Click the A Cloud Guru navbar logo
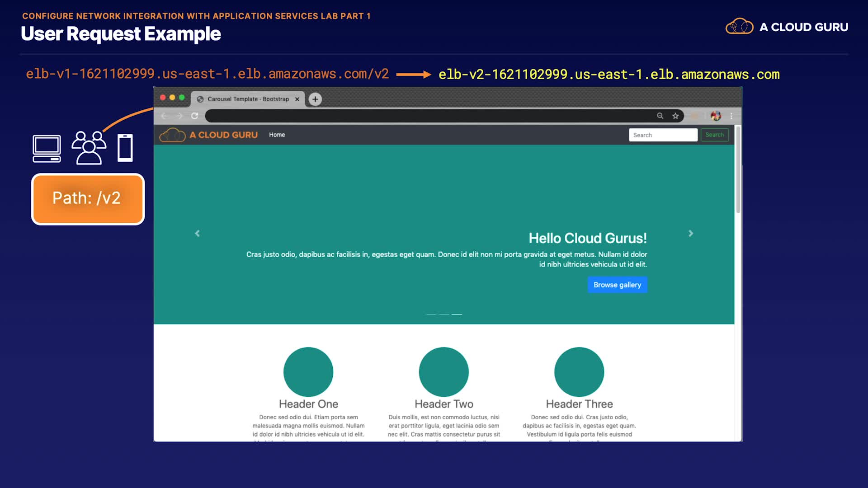Screen dimensions: 868x488 tap(208, 135)
